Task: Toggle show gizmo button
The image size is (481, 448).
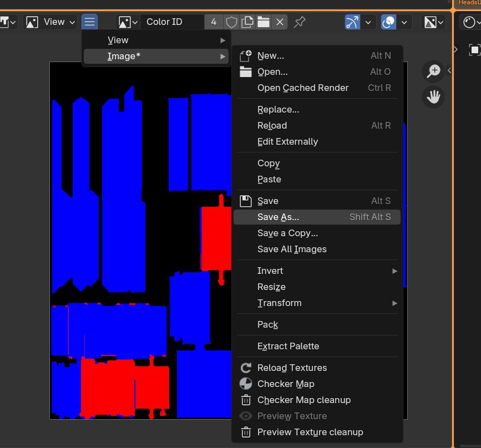Action: coord(352,22)
